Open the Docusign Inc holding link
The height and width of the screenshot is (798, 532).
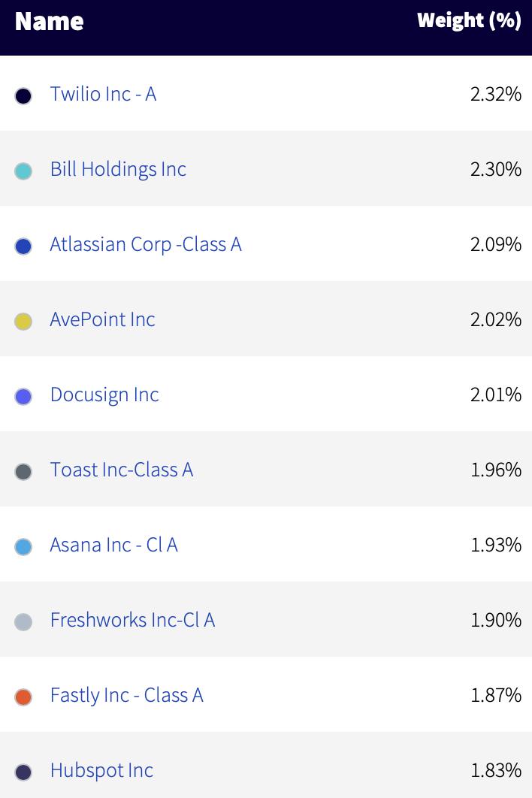(104, 395)
